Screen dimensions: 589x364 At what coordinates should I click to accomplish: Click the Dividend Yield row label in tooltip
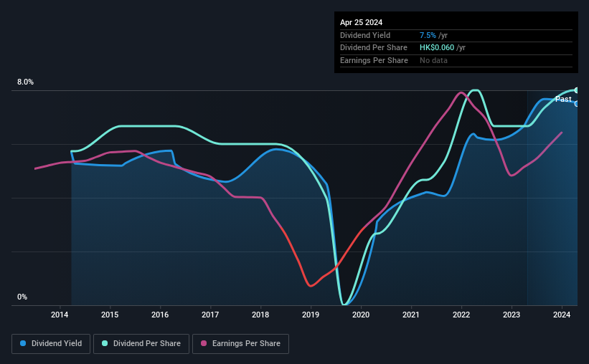[365, 35]
